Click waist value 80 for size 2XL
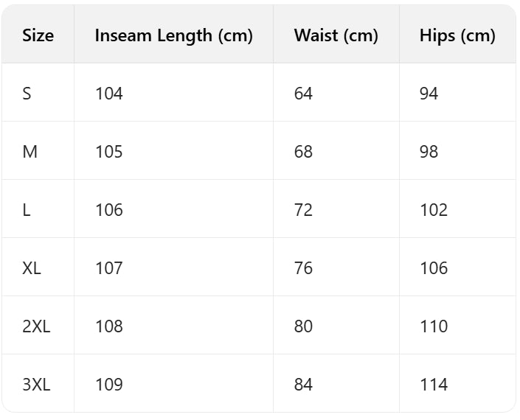Viewport: 520px width, 420px height. [303, 326]
